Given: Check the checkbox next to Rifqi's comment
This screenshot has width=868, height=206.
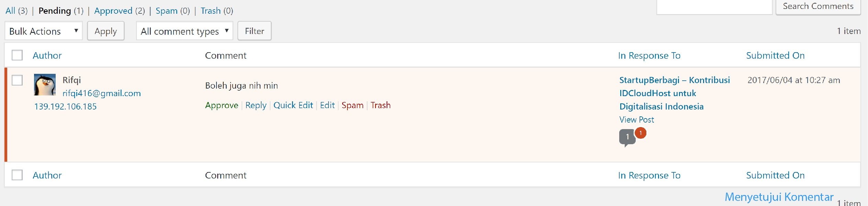Looking at the screenshot, I should pyautogui.click(x=18, y=80).
